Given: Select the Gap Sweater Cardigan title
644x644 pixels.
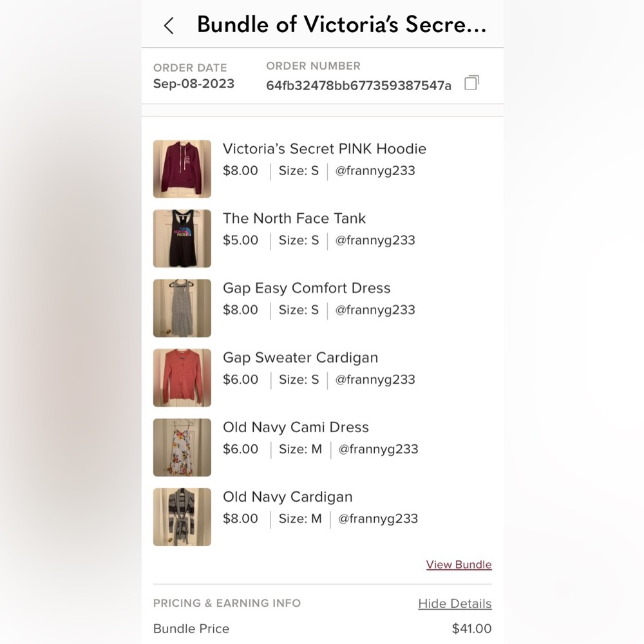Looking at the screenshot, I should [300, 357].
